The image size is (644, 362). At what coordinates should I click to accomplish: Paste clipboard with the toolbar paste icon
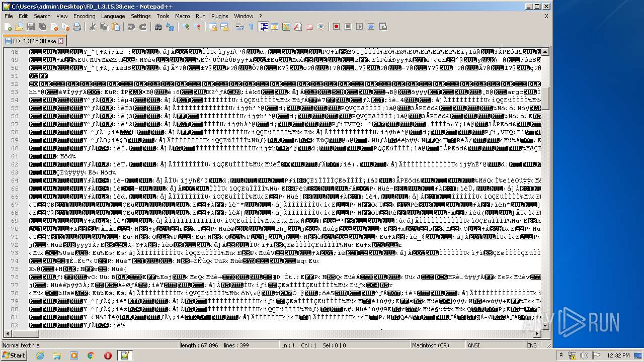point(115,27)
